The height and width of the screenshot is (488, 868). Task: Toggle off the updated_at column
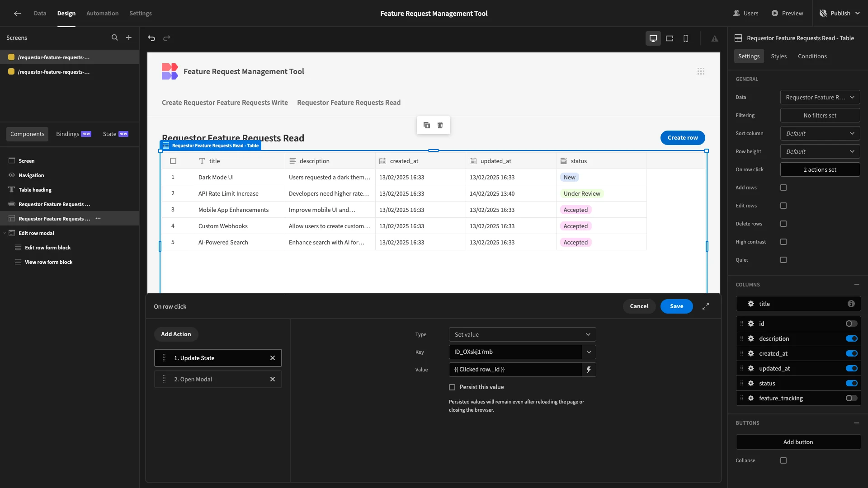(851, 368)
